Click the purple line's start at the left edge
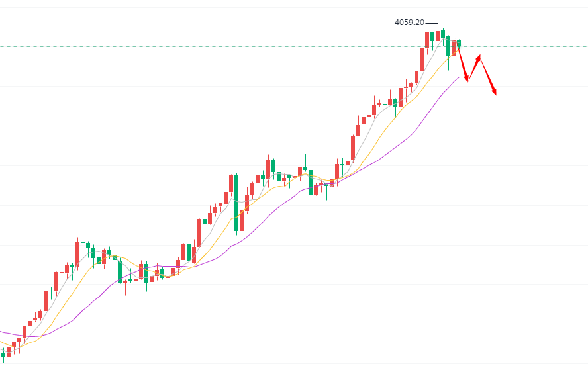The width and height of the screenshot is (588, 366). [2, 331]
